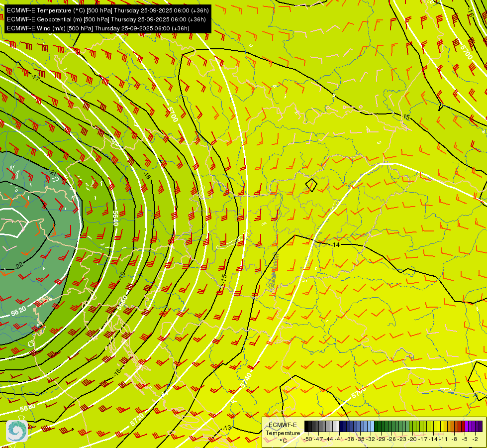Click the -50 tick label on the colorbar

tap(308, 439)
